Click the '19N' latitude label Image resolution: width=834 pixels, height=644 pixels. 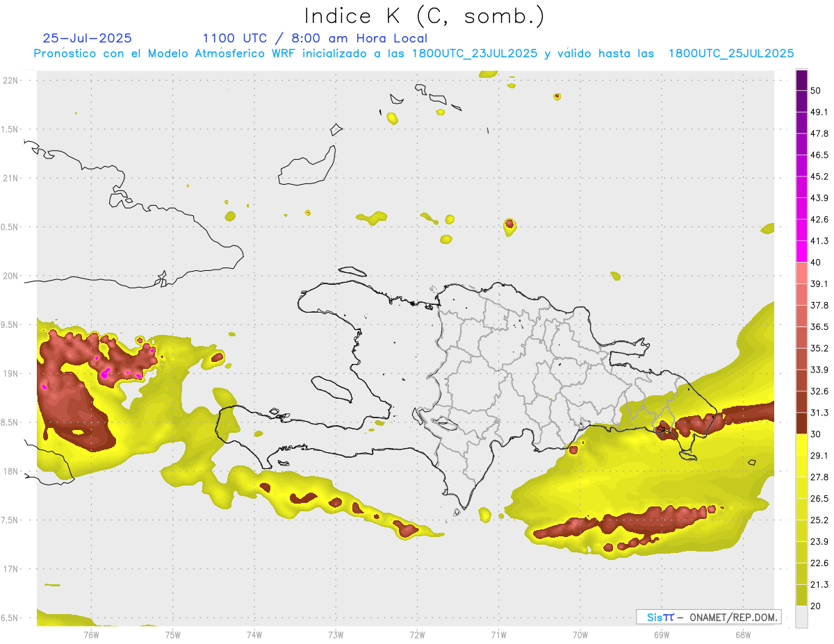11,373
